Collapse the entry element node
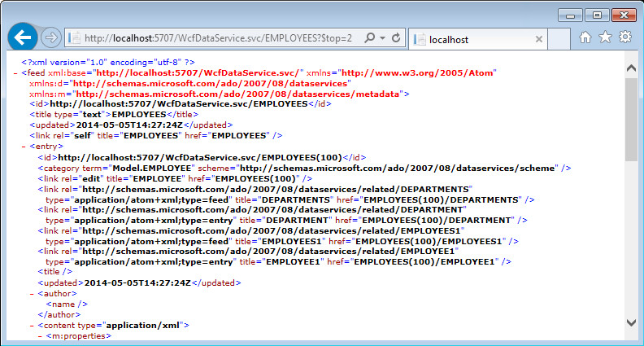Viewport: 644px width, 346px height. [24, 147]
